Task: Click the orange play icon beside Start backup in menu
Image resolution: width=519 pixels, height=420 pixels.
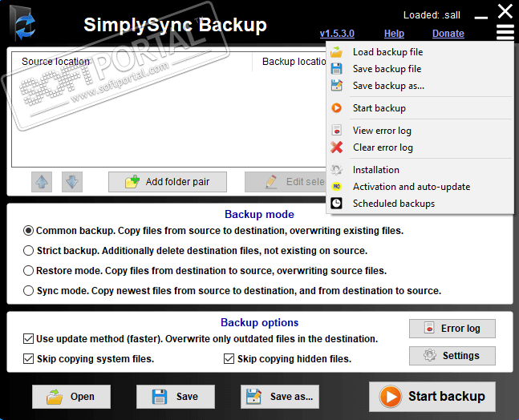Action: click(337, 108)
